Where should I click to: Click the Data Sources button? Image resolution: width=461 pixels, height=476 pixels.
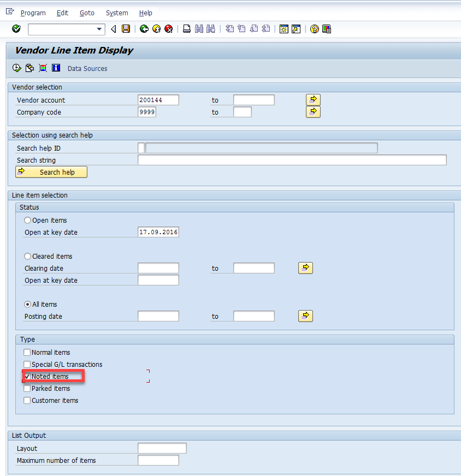87,68
